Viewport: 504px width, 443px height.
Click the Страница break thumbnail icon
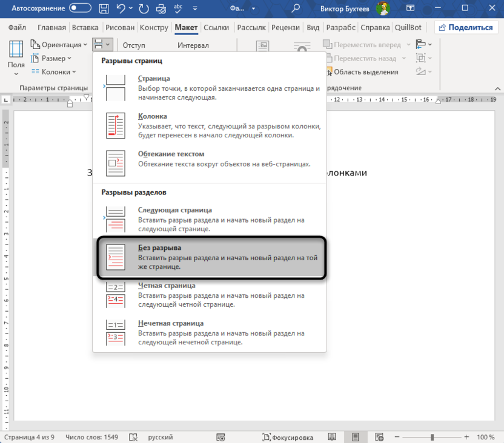click(x=115, y=88)
